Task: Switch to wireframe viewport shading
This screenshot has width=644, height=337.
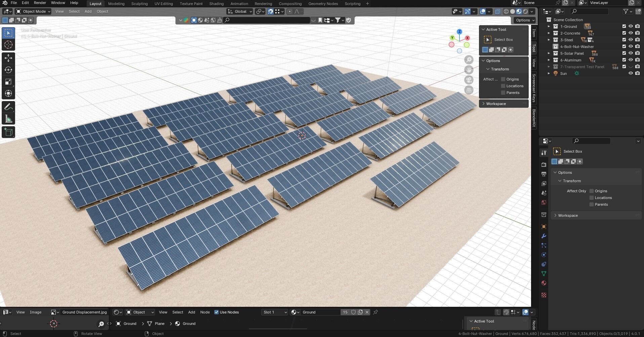Action: [506, 11]
